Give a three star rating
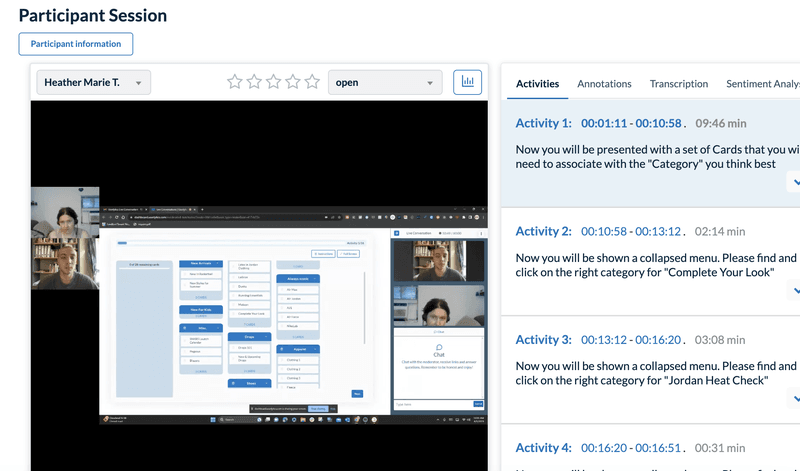 coord(273,82)
